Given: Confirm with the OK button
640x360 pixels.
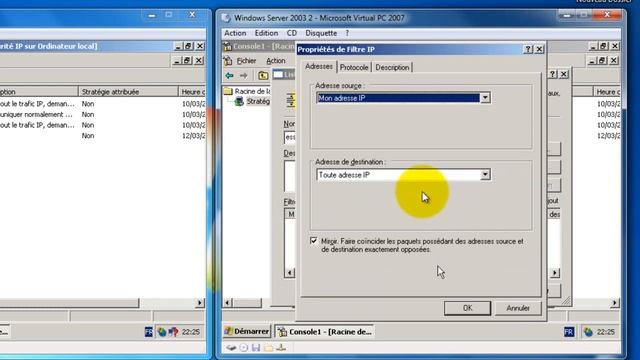Looking at the screenshot, I should (467, 308).
